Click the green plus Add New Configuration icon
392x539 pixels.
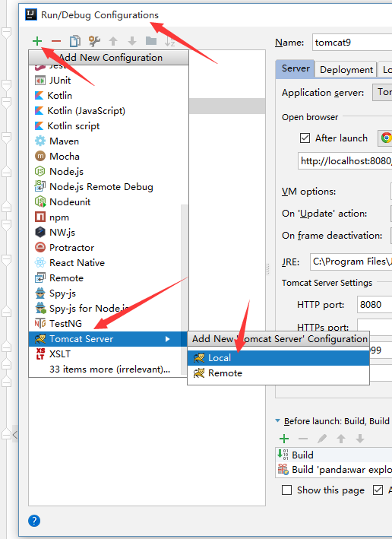pyautogui.click(x=37, y=41)
